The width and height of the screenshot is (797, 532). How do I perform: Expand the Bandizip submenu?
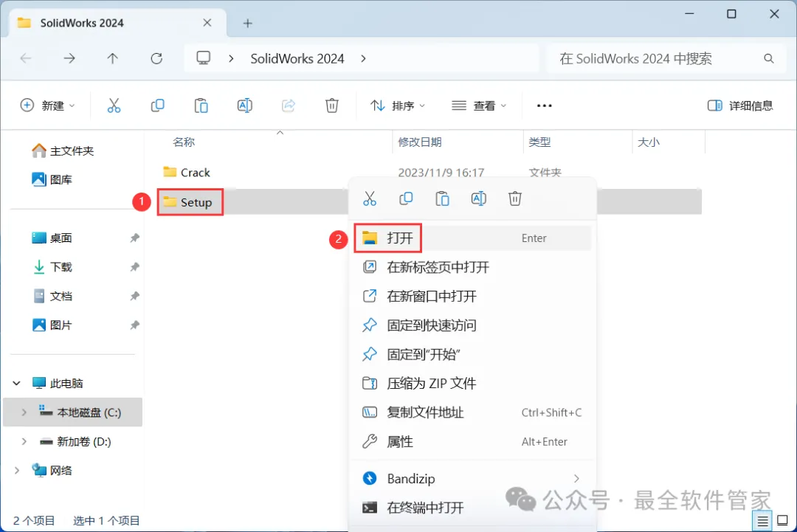point(576,479)
